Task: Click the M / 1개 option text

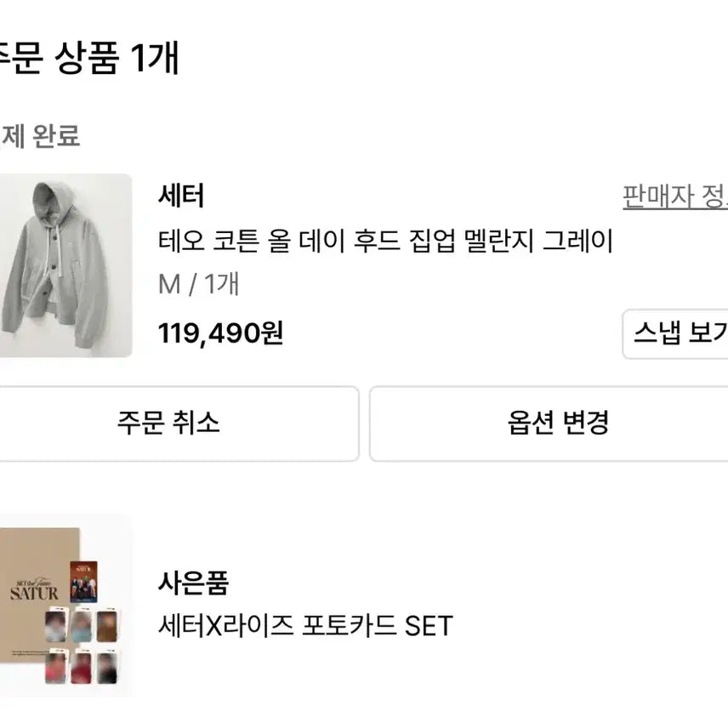Action: coord(198,284)
